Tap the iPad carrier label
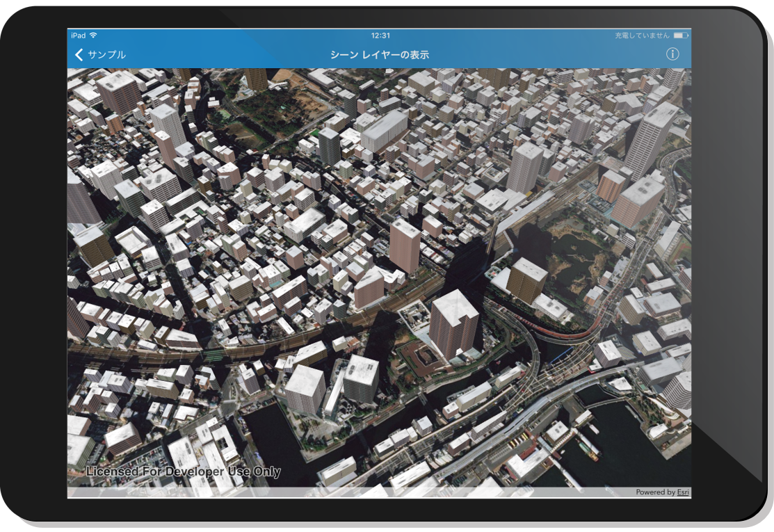 (78, 35)
